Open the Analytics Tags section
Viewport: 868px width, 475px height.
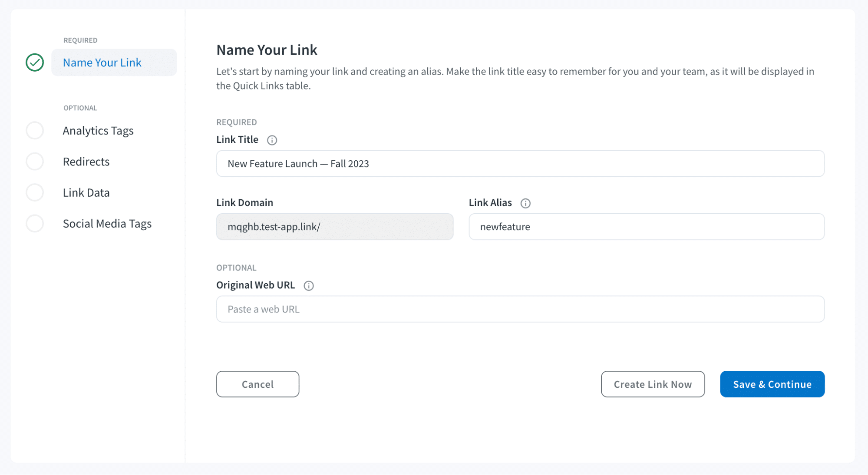pos(98,130)
